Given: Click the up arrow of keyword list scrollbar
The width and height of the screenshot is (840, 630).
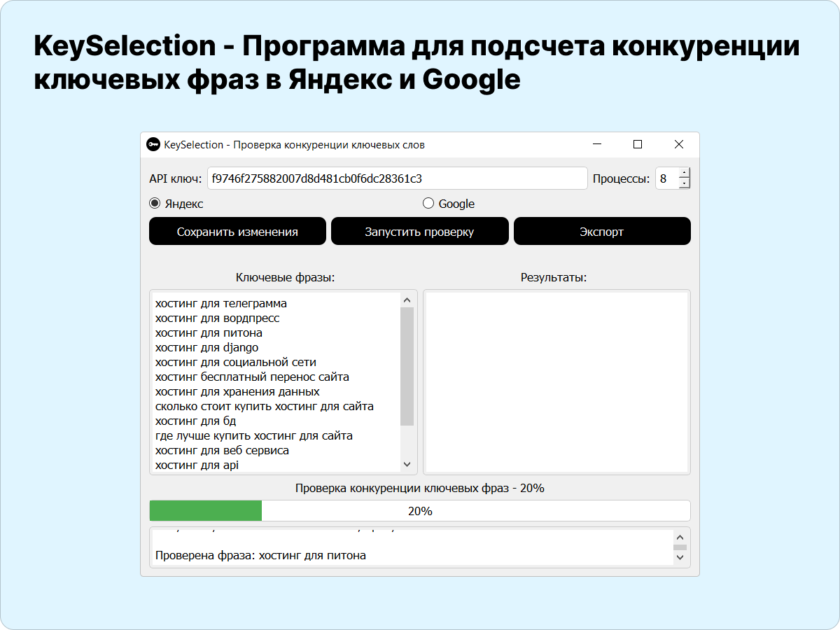Looking at the screenshot, I should (407, 300).
